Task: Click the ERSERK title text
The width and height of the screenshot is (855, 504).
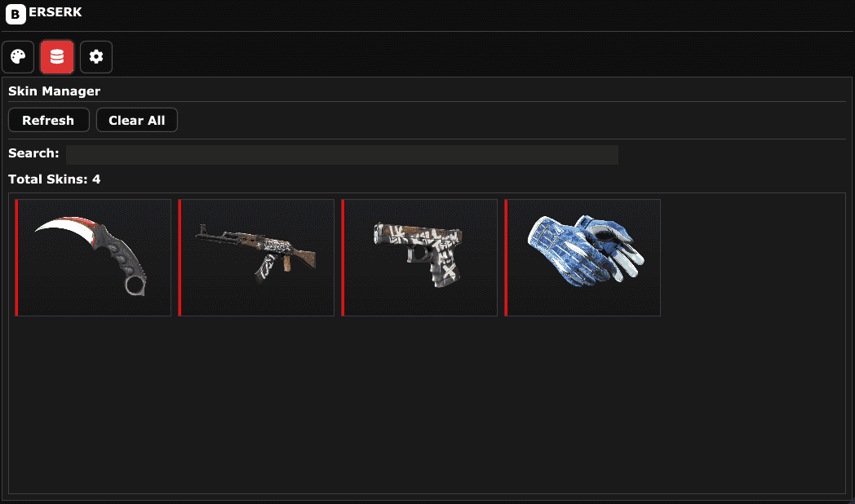Action: (55, 12)
